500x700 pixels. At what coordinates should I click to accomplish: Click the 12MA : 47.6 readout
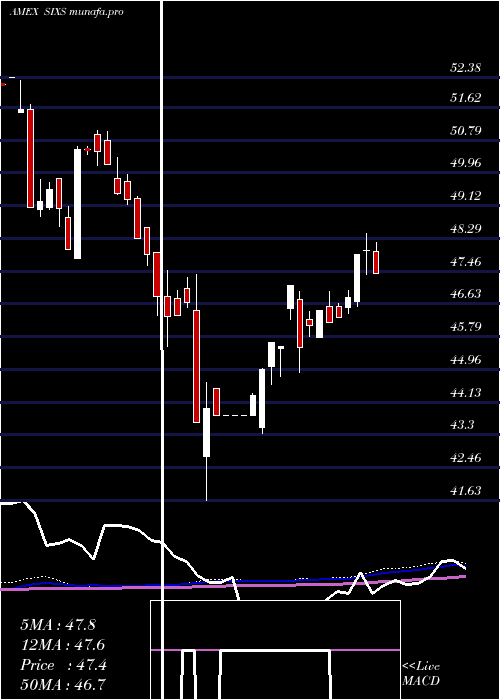click(x=63, y=646)
